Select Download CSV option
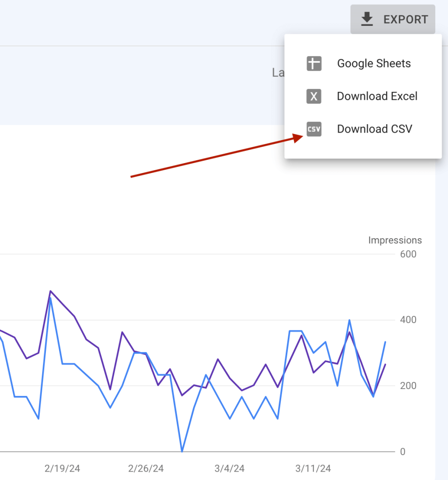Viewport: 448px width, 480px height. click(x=374, y=129)
